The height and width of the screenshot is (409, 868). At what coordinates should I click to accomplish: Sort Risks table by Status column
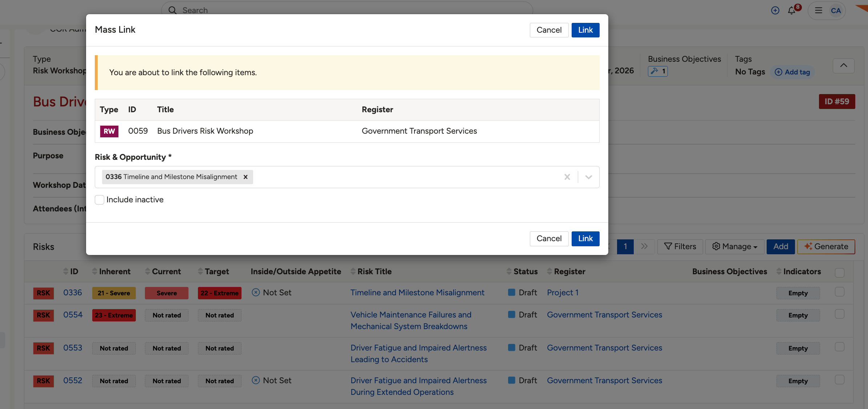tap(522, 272)
